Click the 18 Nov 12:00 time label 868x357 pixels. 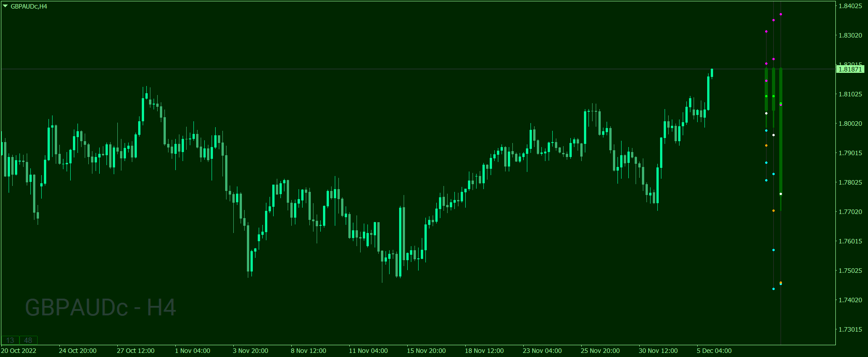coord(484,351)
